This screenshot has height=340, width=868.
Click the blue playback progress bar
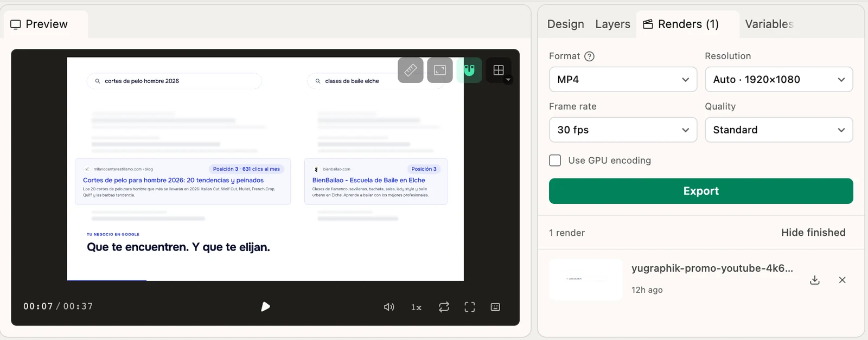106,280
